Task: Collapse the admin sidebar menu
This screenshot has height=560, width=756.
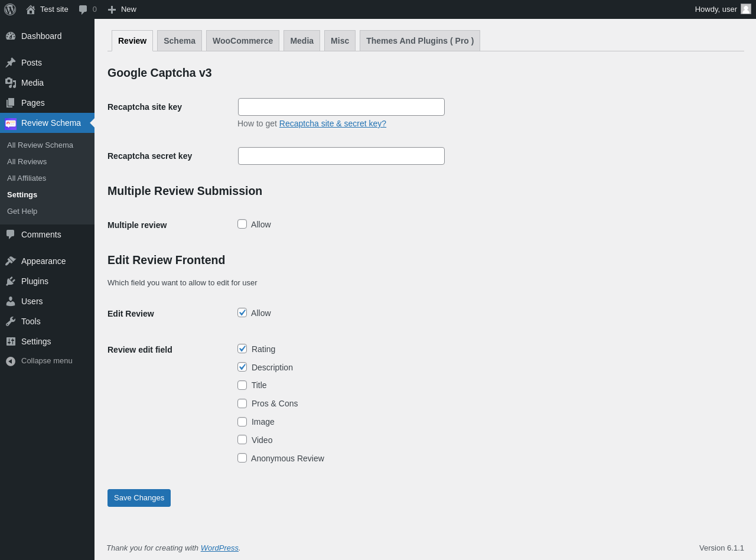Action: [39, 361]
